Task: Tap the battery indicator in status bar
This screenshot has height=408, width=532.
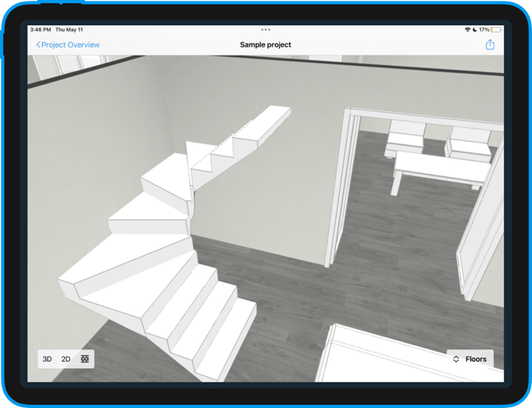Action: 496,29
